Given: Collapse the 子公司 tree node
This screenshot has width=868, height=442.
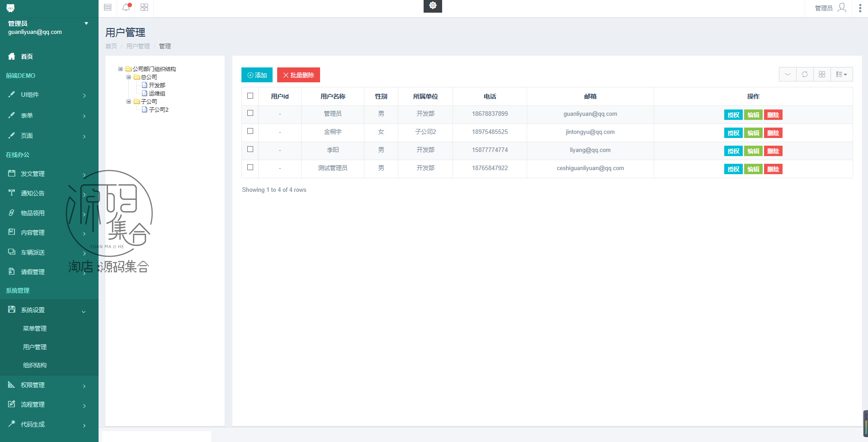Looking at the screenshot, I should coord(129,102).
